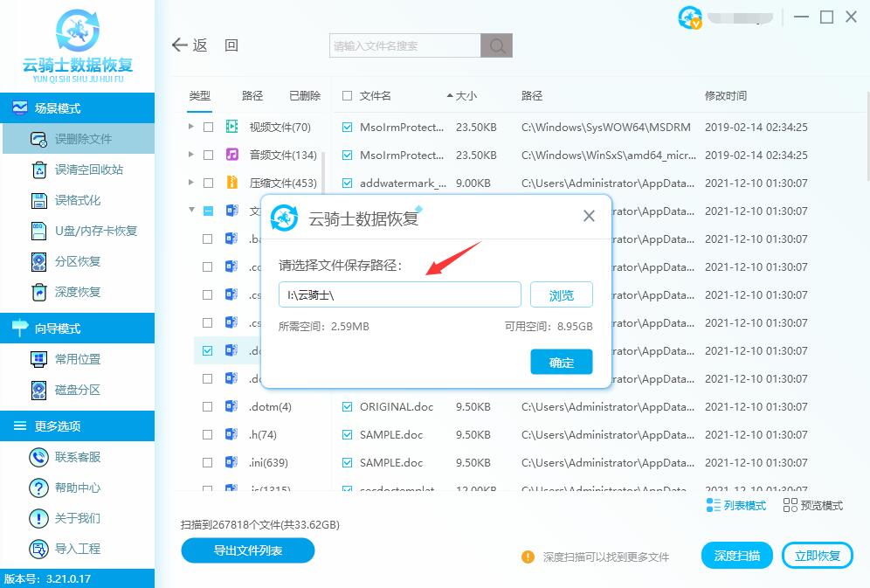Image resolution: width=870 pixels, height=588 pixels.
Task: Select the 误格式化 disk icon
Action: tap(38, 200)
